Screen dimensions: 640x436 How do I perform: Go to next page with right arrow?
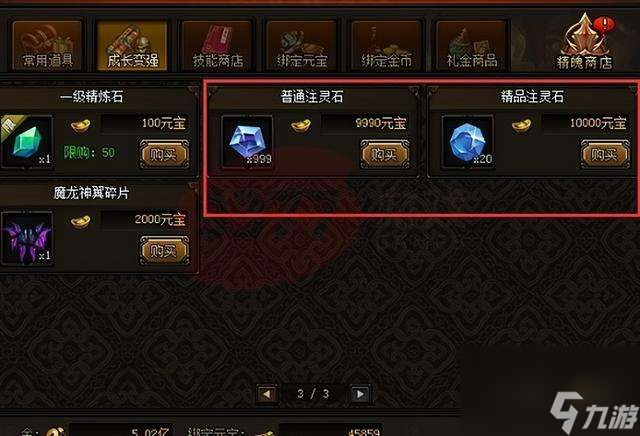tap(360, 394)
